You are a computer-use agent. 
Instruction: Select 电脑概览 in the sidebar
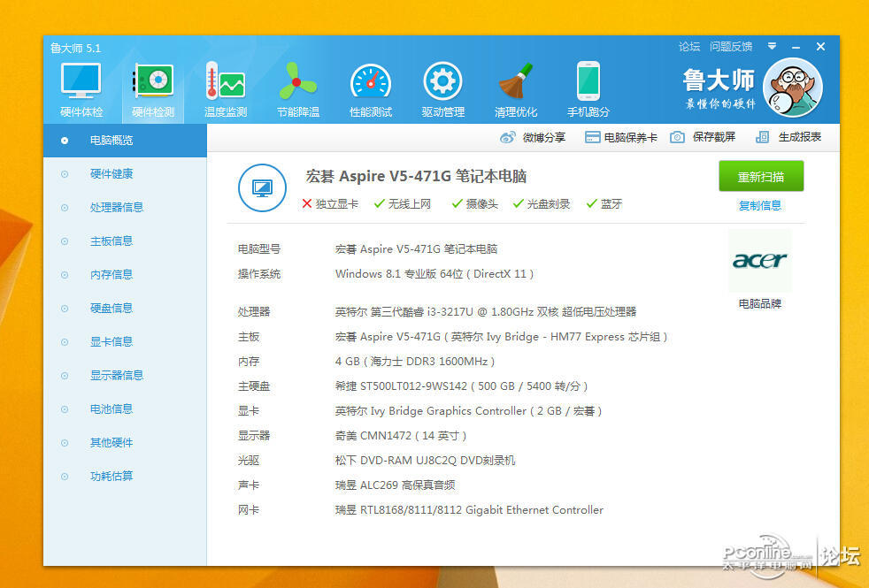pyautogui.click(x=126, y=141)
